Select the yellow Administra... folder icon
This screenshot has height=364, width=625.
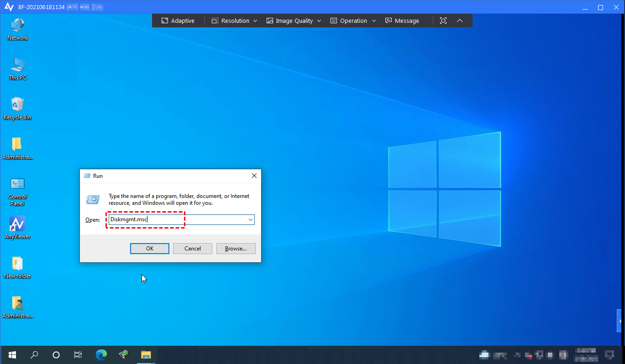[17, 148]
